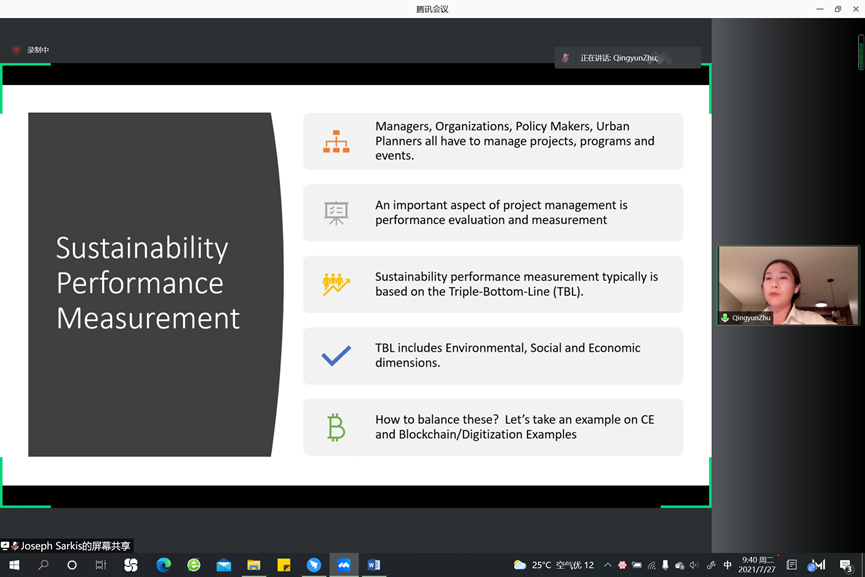Viewport: 865px width, 577px height.
Task: Open the taskbar clock showing 9:40
Action: (x=757, y=565)
